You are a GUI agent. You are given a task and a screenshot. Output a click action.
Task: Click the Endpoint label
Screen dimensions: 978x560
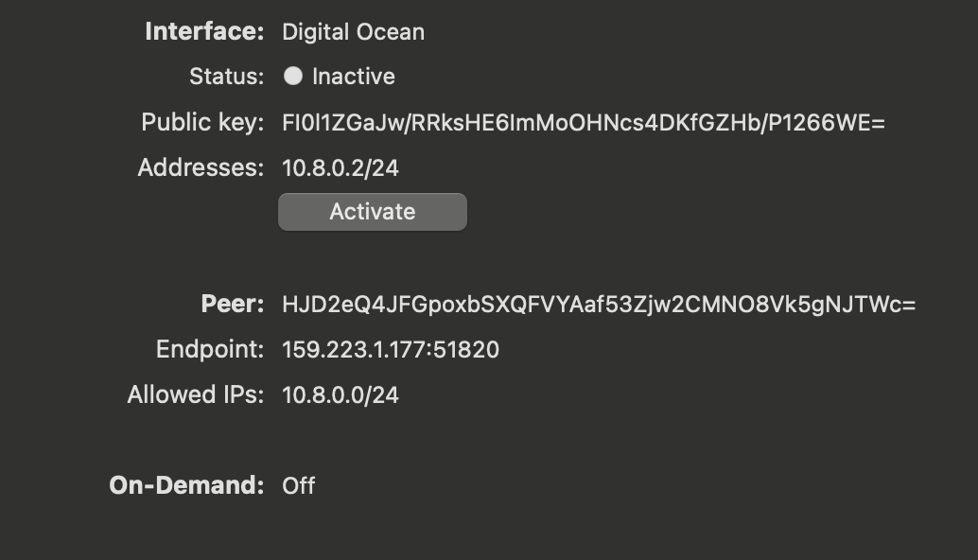click(x=211, y=348)
